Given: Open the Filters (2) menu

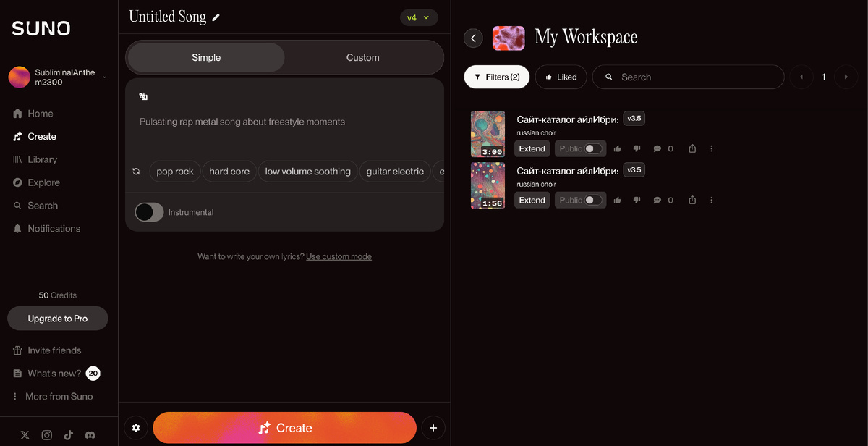Looking at the screenshot, I should (x=497, y=77).
